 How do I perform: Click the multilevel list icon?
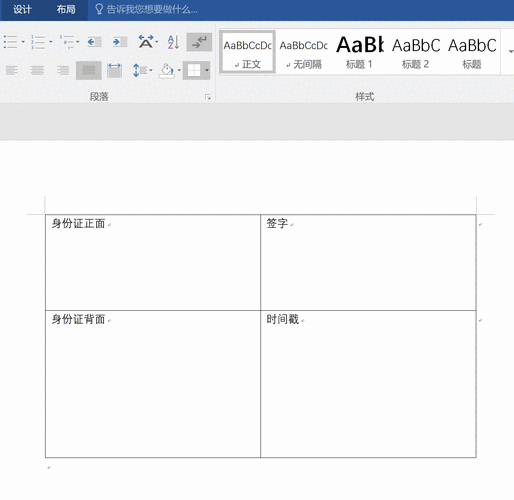67,42
